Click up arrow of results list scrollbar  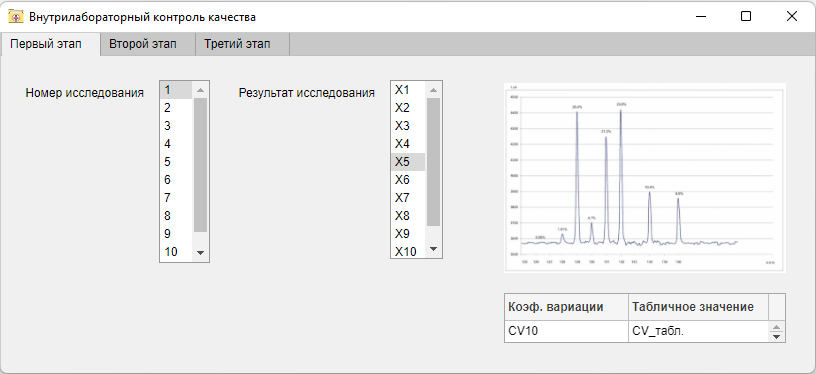point(434,89)
